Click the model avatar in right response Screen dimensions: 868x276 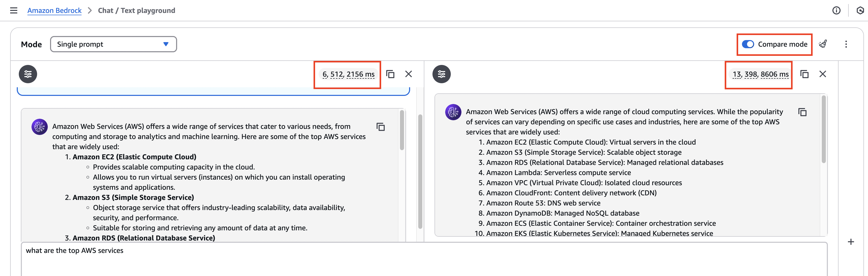[453, 112]
